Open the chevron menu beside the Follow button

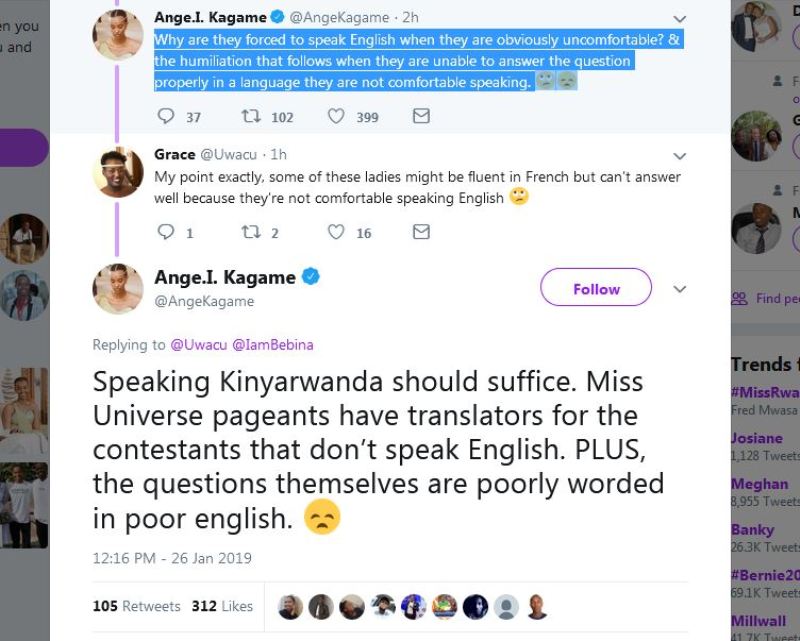(x=680, y=289)
